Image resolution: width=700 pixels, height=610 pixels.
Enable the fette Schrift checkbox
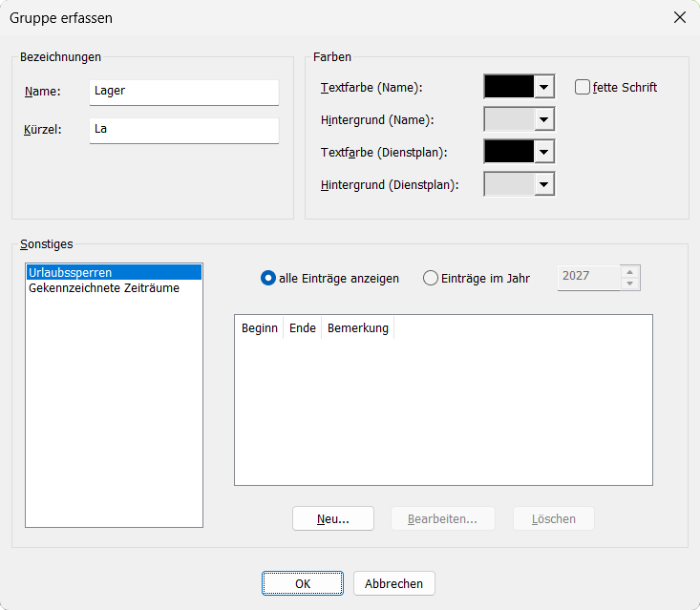(x=583, y=87)
